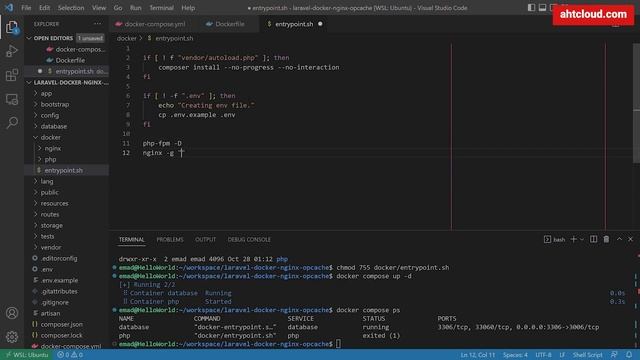The image size is (640, 360).
Task: Toggle bottom panel layout icon
Action: click(x=542, y=8)
